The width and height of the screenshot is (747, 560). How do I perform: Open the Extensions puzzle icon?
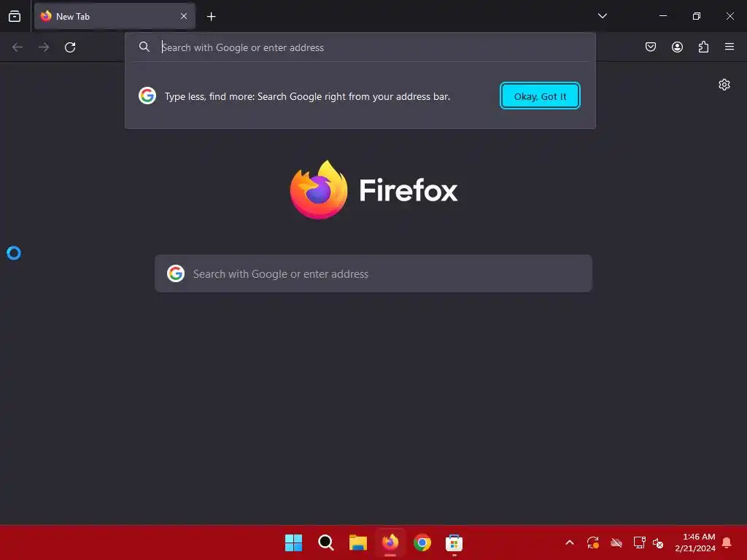coord(703,47)
